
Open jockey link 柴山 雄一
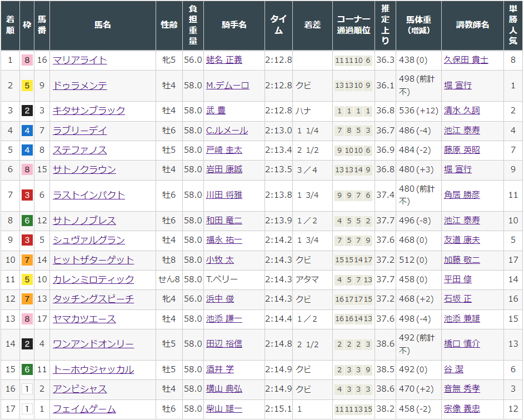[224, 409]
